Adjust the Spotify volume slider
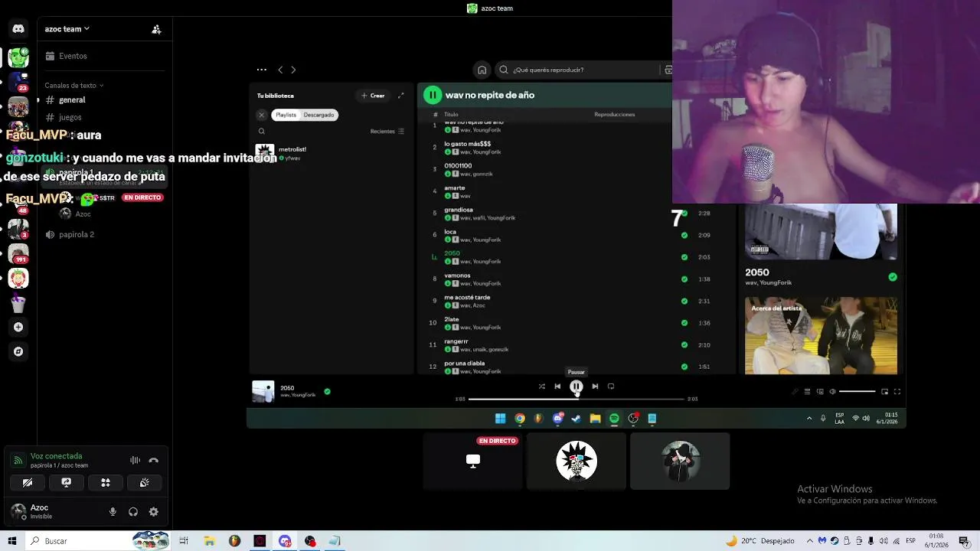The height and width of the screenshot is (551, 980). 857,392
